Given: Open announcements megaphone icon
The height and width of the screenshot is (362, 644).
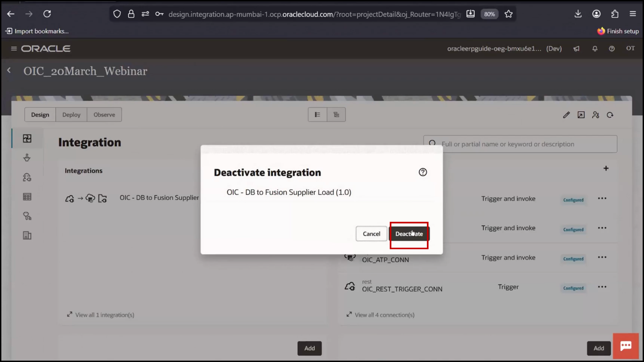Looking at the screenshot, I should coord(576,49).
